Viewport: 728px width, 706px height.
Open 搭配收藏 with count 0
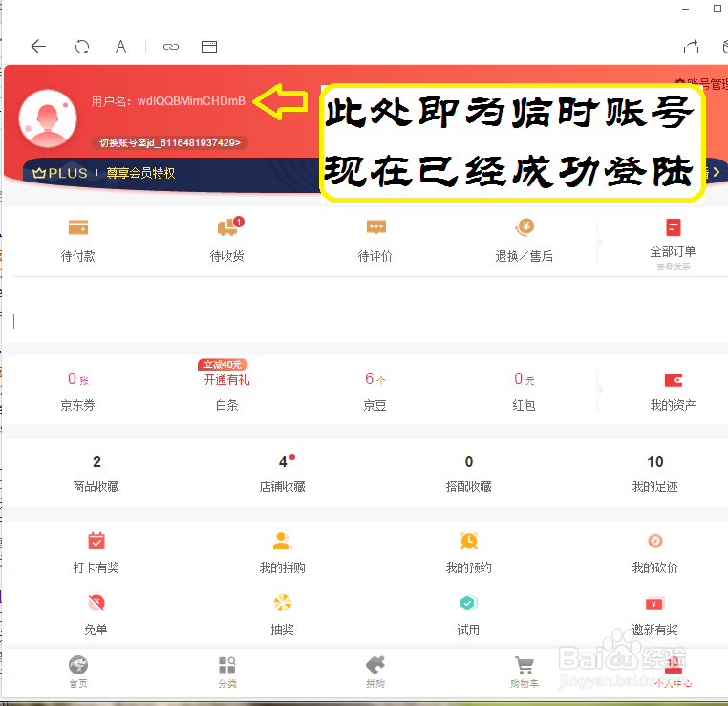tap(468, 474)
